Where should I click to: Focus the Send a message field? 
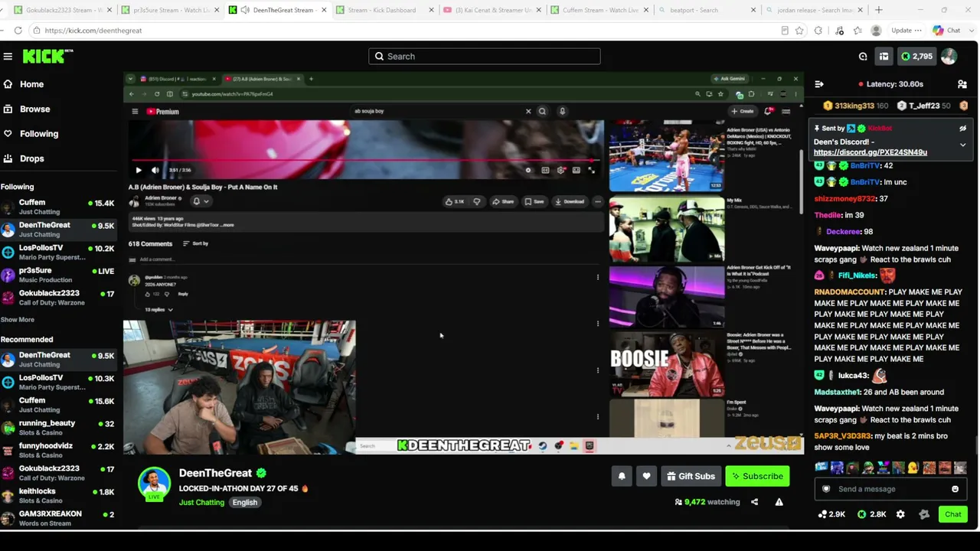pos(890,489)
